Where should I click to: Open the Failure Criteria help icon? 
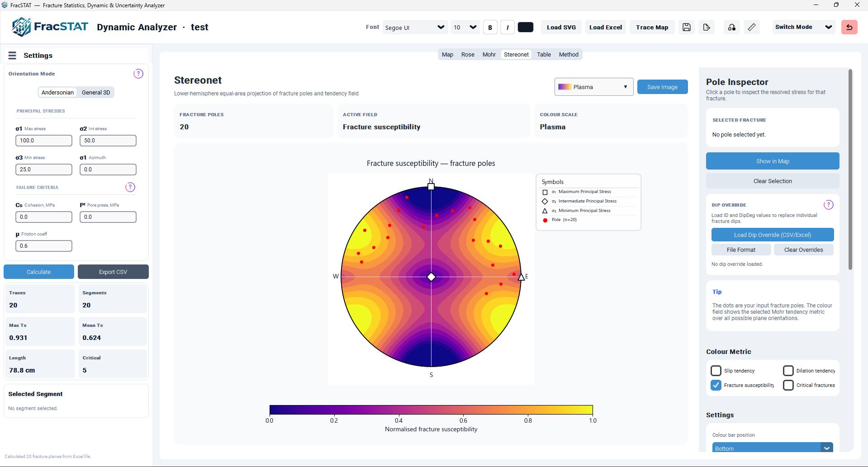130,187
